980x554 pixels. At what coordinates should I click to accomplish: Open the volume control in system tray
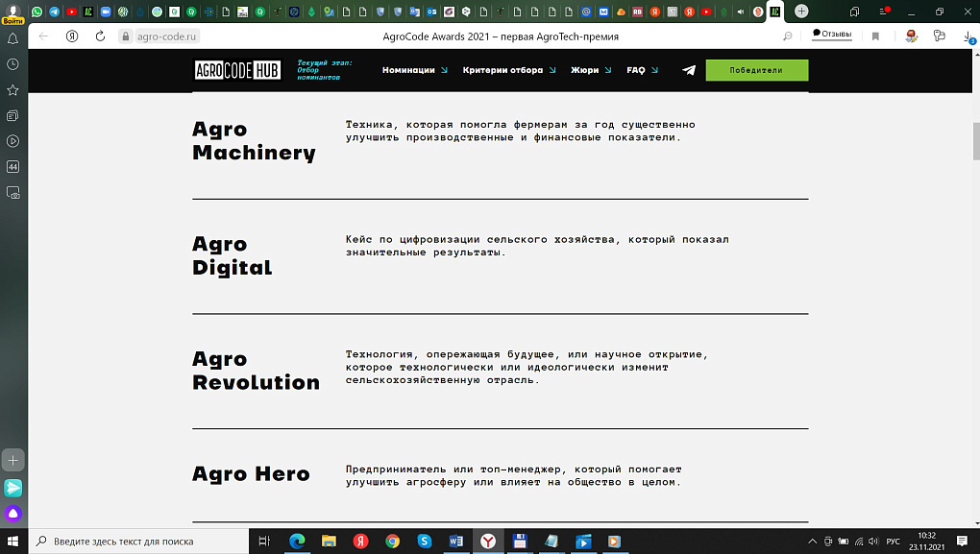873,542
